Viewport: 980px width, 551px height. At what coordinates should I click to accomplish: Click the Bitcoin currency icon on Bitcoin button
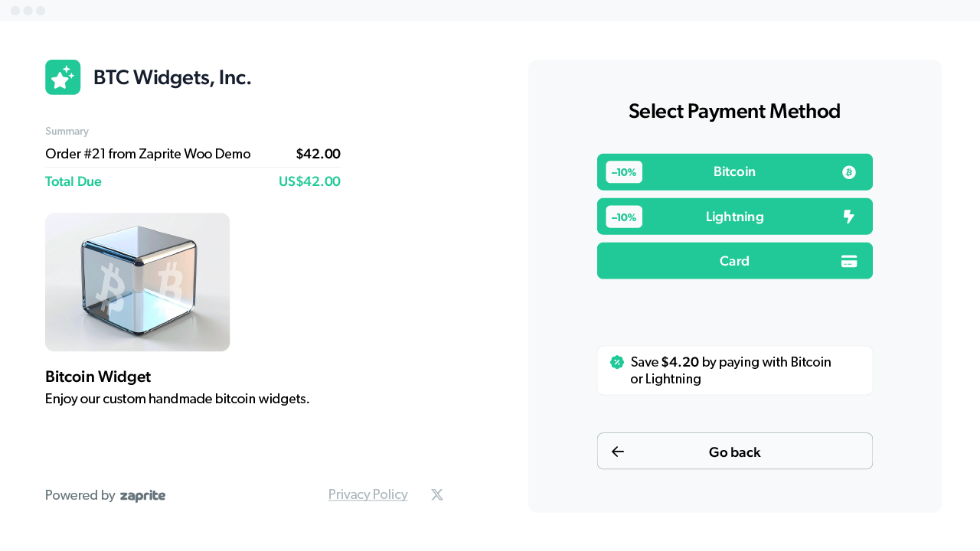848,171
